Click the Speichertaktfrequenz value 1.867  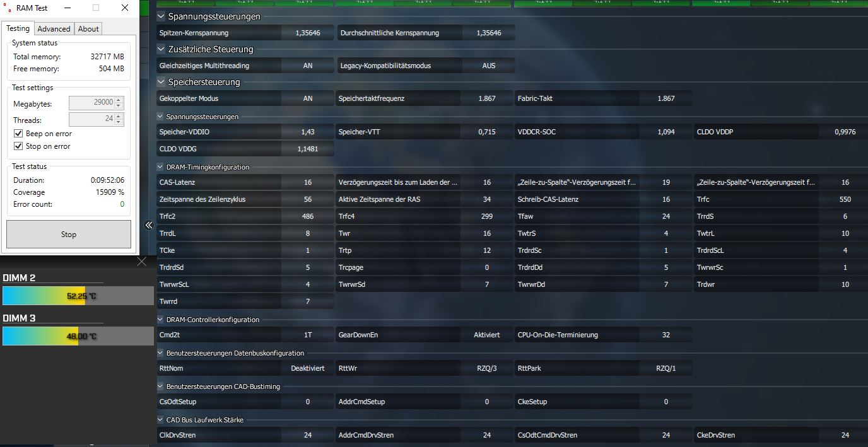(x=487, y=98)
